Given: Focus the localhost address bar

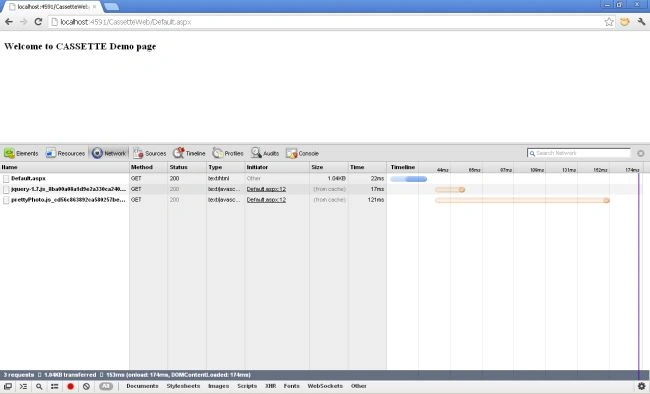Looking at the screenshot, I should tap(325, 22).
